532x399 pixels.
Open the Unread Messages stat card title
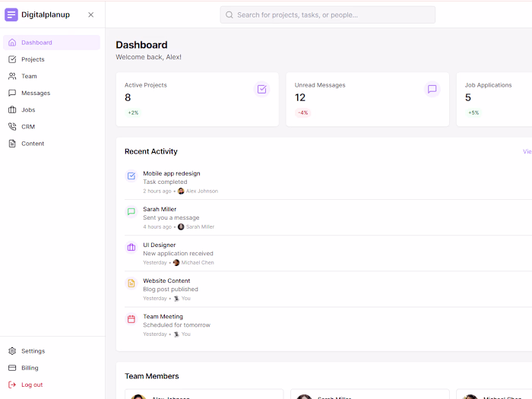tap(320, 85)
